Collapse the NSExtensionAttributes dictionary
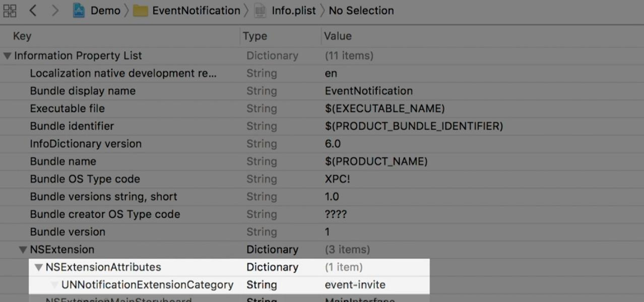 [x=38, y=267]
